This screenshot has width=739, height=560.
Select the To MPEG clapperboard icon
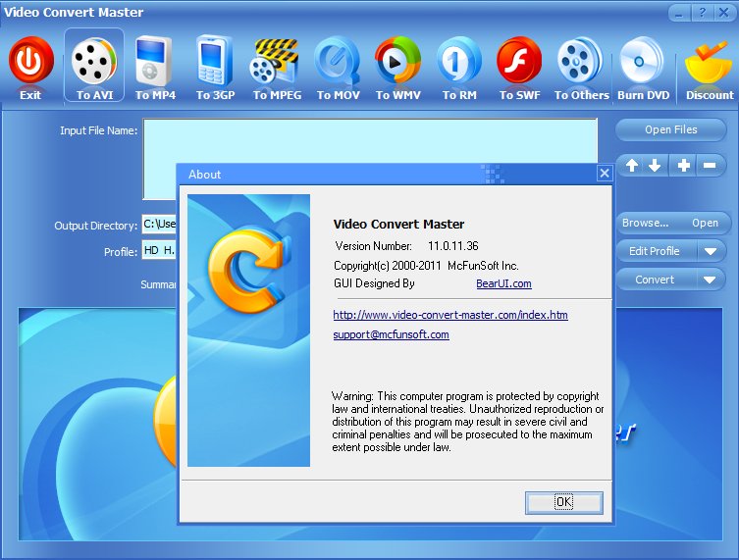point(275,61)
